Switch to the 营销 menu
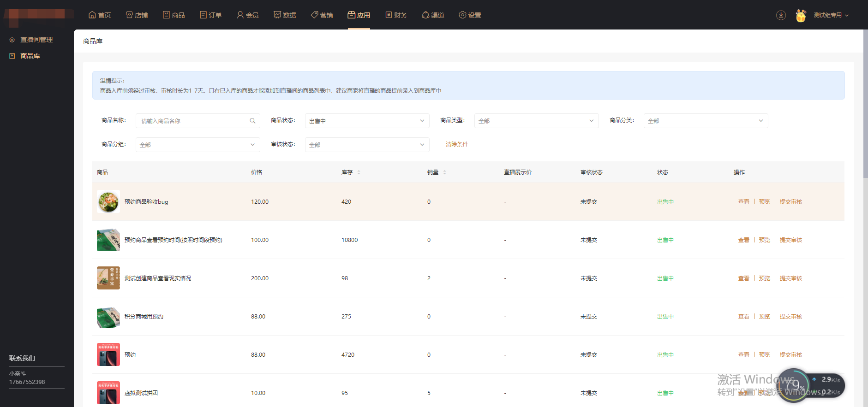 pyautogui.click(x=322, y=15)
